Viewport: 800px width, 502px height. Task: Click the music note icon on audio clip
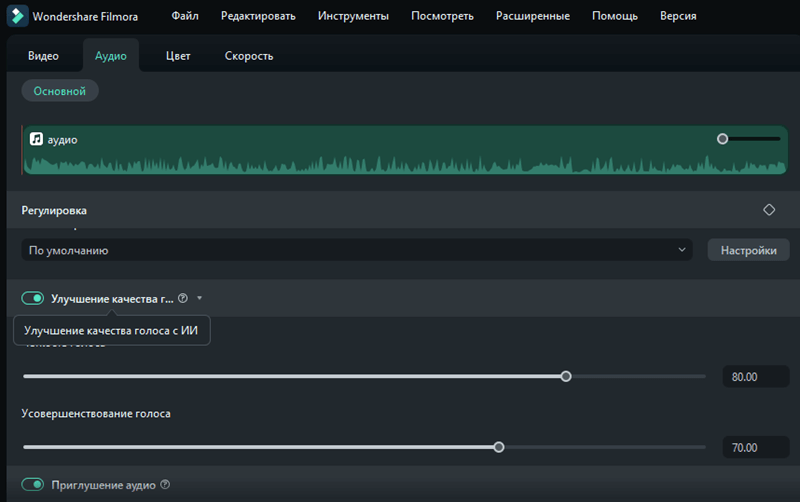pos(36,140)
